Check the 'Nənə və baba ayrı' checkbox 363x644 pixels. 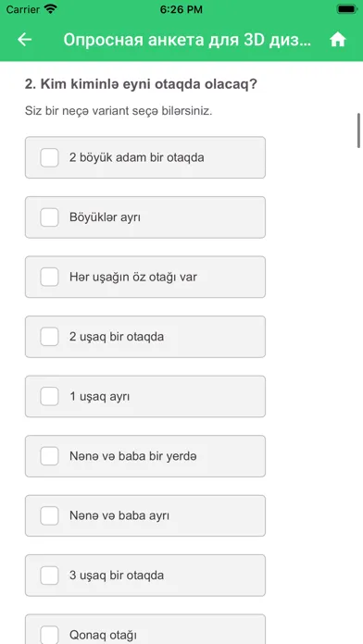coord(49,516)
